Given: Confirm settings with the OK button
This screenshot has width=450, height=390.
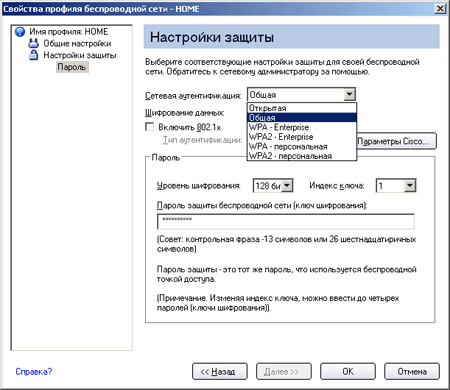Looking at the screenshot, I should pos(348,371).
